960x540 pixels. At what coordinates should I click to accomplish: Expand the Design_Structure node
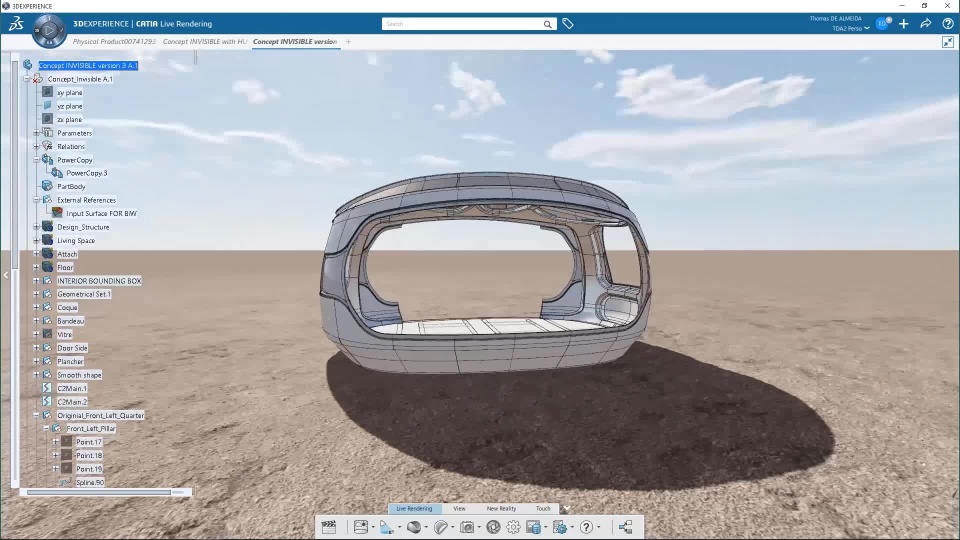[x=36, y=227]
